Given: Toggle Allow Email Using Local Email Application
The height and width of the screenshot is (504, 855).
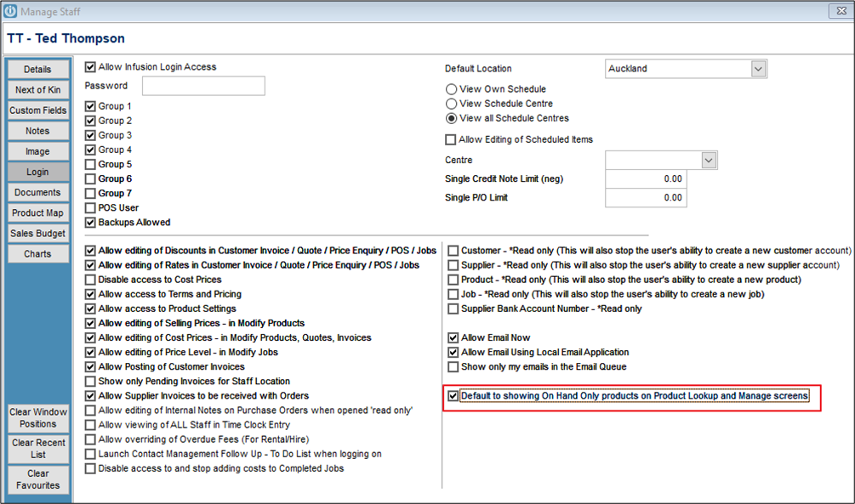Looking at the screenshot, I should pos(453,353).
